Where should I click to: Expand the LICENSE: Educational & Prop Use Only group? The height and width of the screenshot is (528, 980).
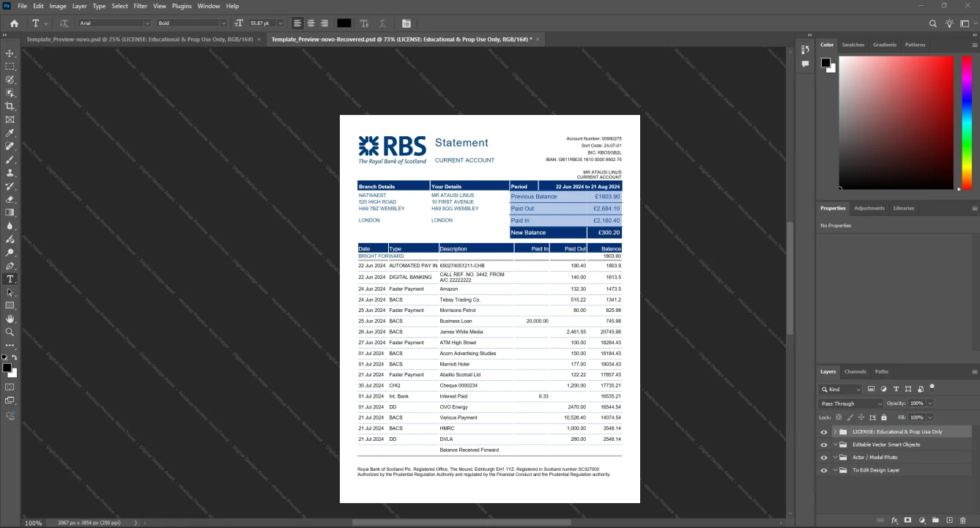click(834, 432)
